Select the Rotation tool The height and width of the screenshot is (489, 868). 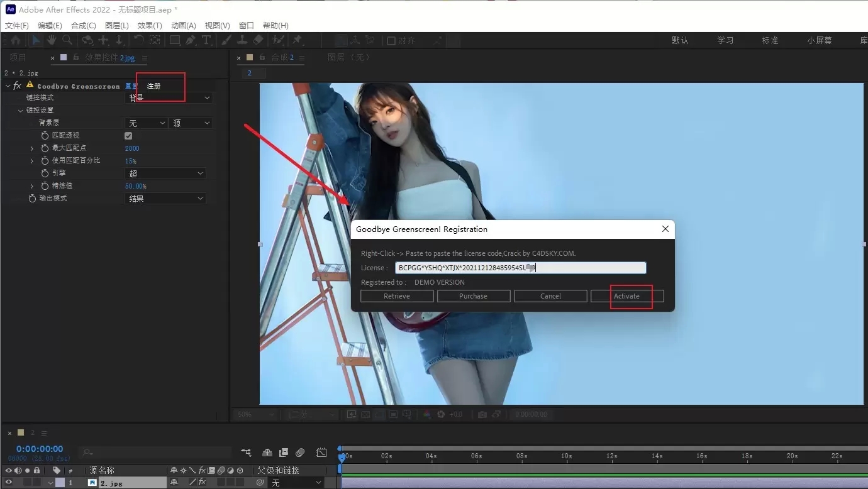(x=138, y=40)
